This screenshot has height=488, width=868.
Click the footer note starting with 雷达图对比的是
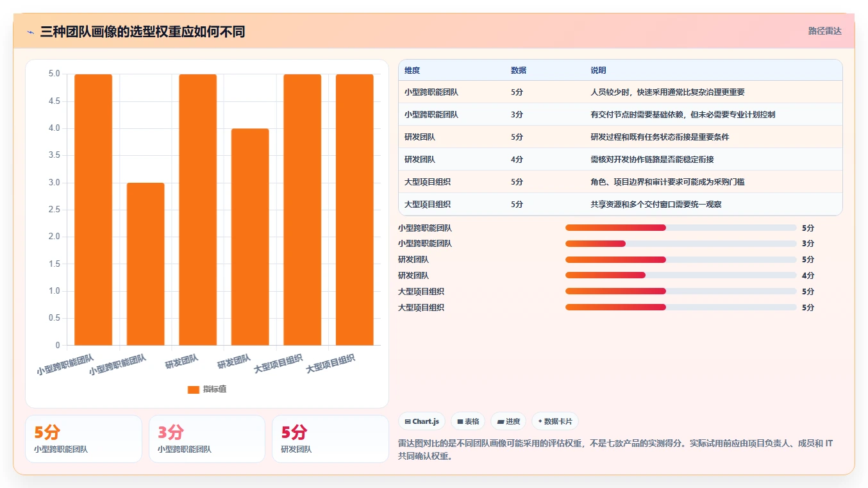615,450
